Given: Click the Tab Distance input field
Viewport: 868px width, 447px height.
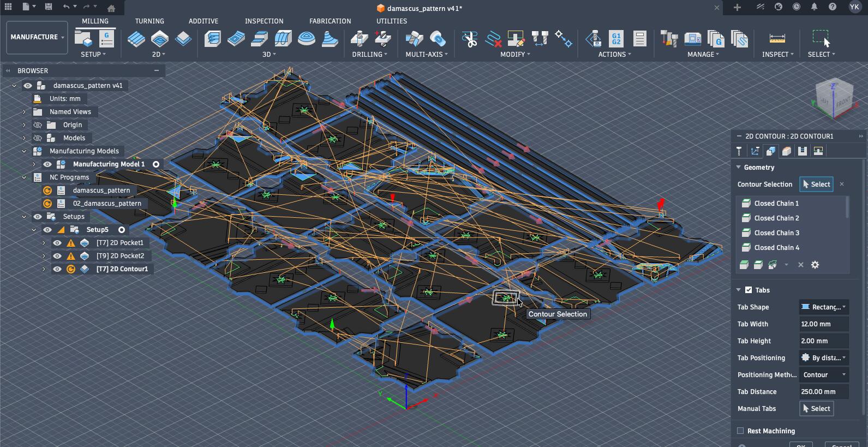Looking at the screenshot, I should [824, 391].
